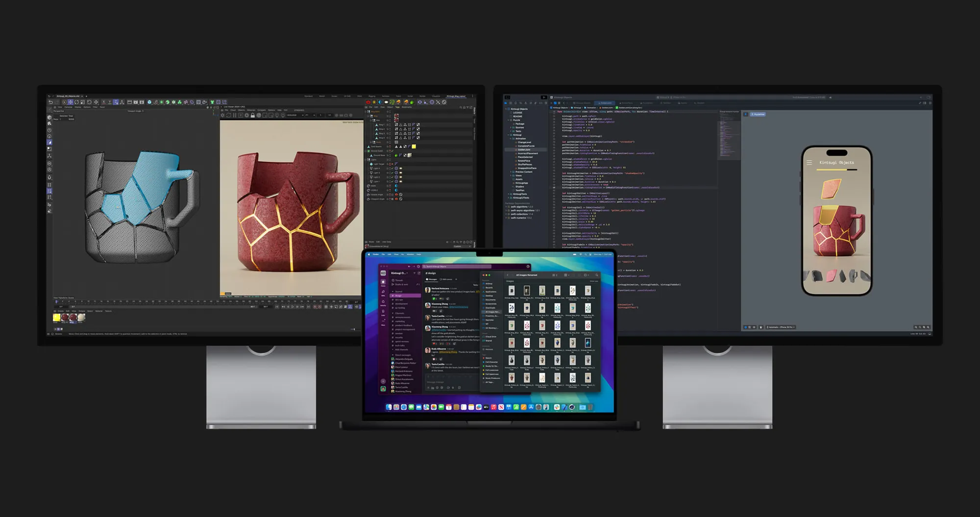Image resolution: width=980 pixels, height=517 pixels.
Task: Click the hamburger menu in iPhone preview
Action: click(809, 163)
